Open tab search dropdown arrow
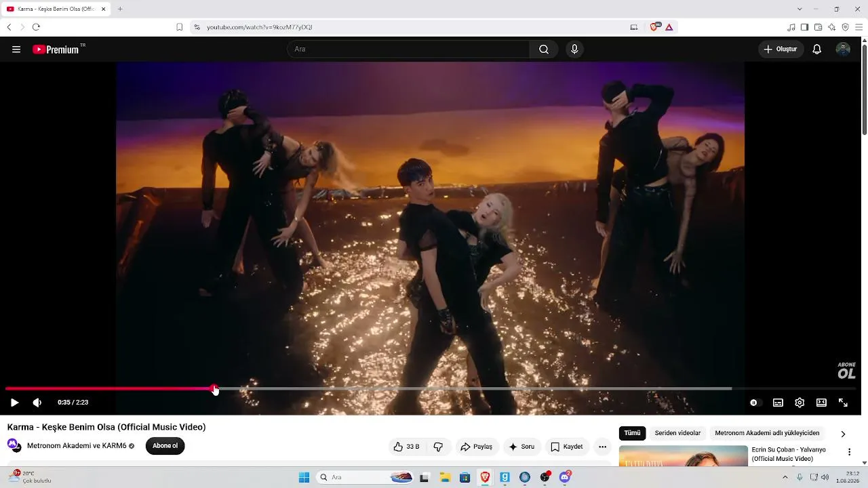The width and height of the screenshot is (868, 488). (x=800, y=9)
